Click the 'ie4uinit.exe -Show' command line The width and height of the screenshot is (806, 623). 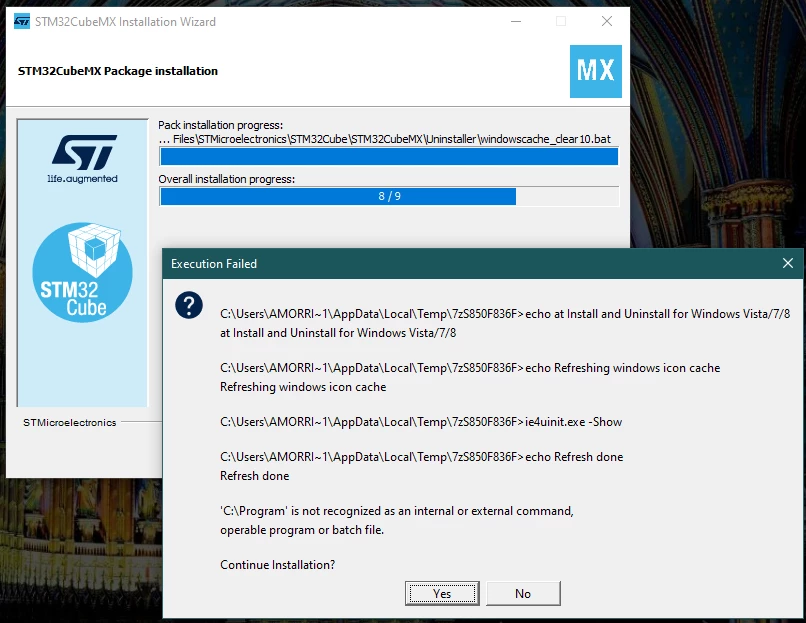point(421,422)
